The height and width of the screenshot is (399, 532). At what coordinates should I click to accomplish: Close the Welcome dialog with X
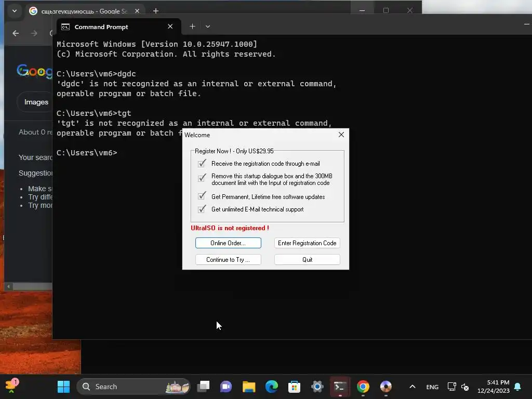[341, 135]
